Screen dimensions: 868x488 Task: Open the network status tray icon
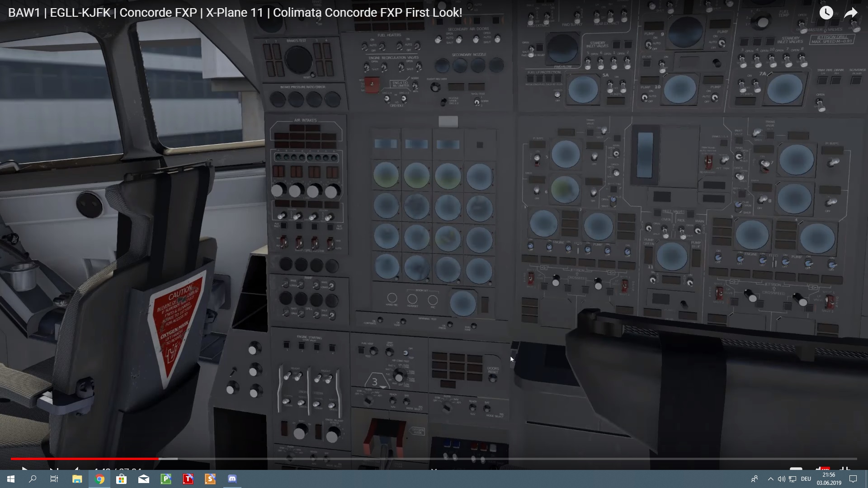click(793, 479)
